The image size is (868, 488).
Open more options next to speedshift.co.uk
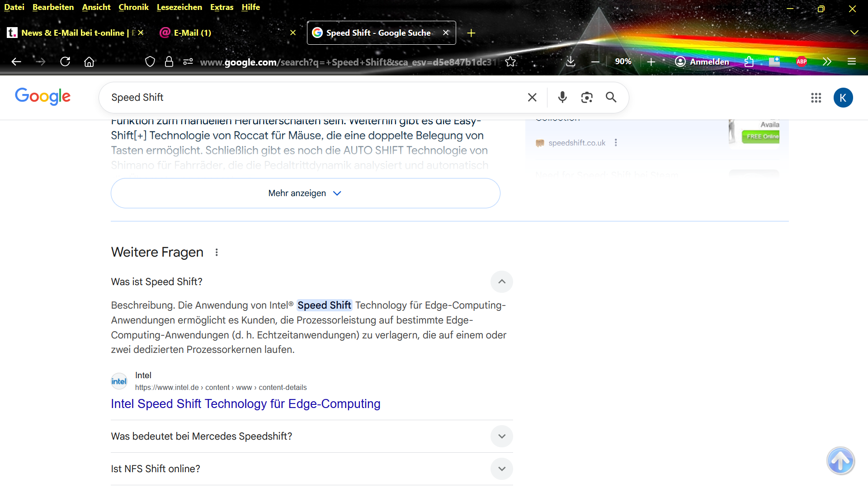tap(616, 143)
